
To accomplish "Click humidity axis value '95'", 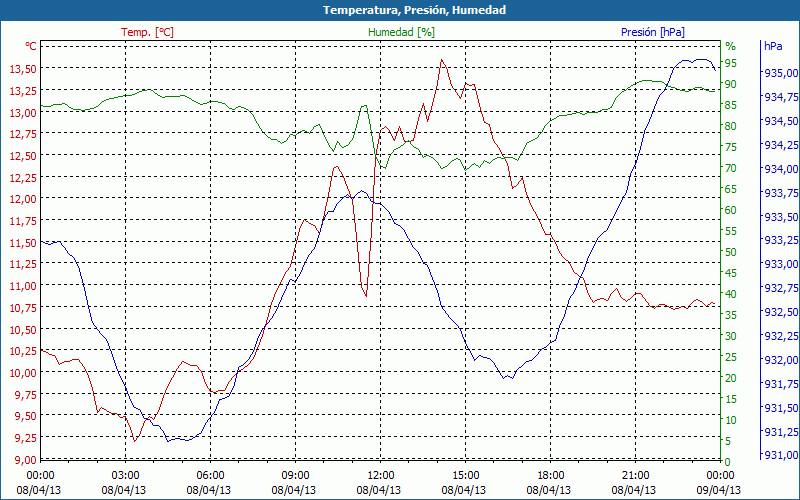I will point(731,63).
